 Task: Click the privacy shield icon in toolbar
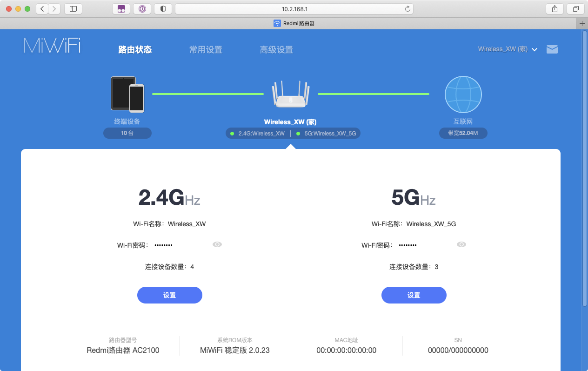(163, 9)
